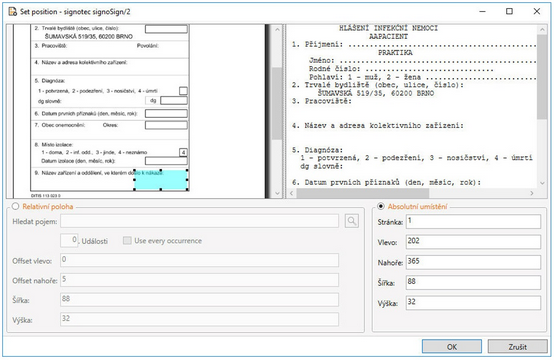Screen dimensions: 554x360
Task: Click the document preview scrollbar down arrow
Action: coord(277,193)
